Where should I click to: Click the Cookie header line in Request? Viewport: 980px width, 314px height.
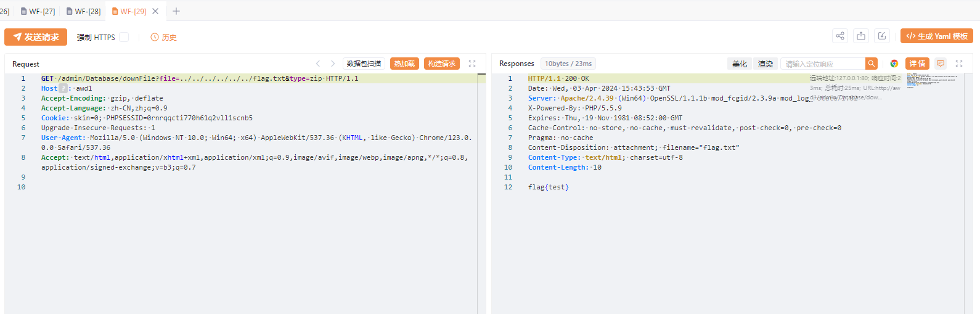(x=147, y=118)
